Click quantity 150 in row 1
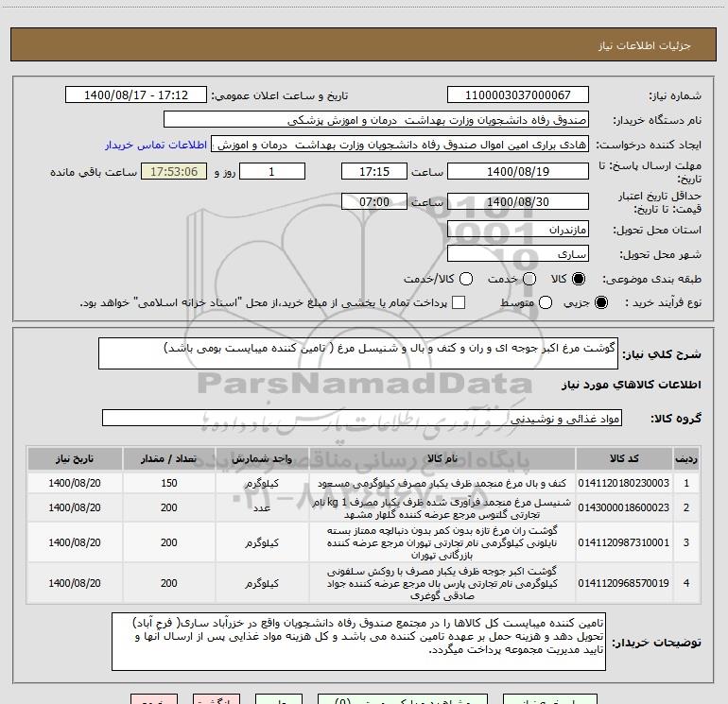The width and height of the screenshot is (728, 704). (169, 483)
